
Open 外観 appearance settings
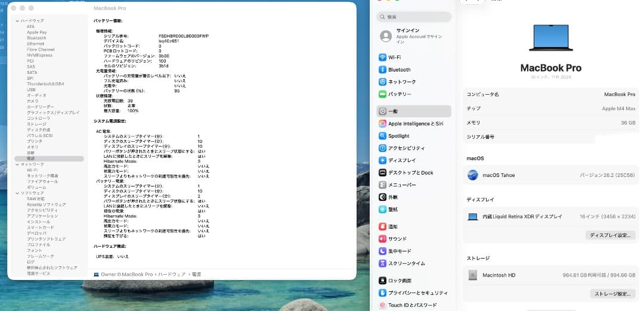[x=414, y=197]
